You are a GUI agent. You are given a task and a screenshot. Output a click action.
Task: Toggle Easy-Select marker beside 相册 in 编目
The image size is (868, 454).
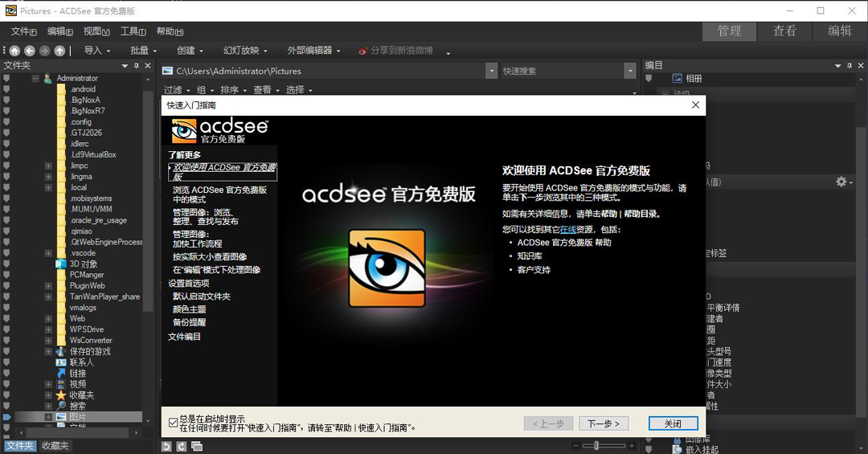pyautogui.click(x=649, y=79)
